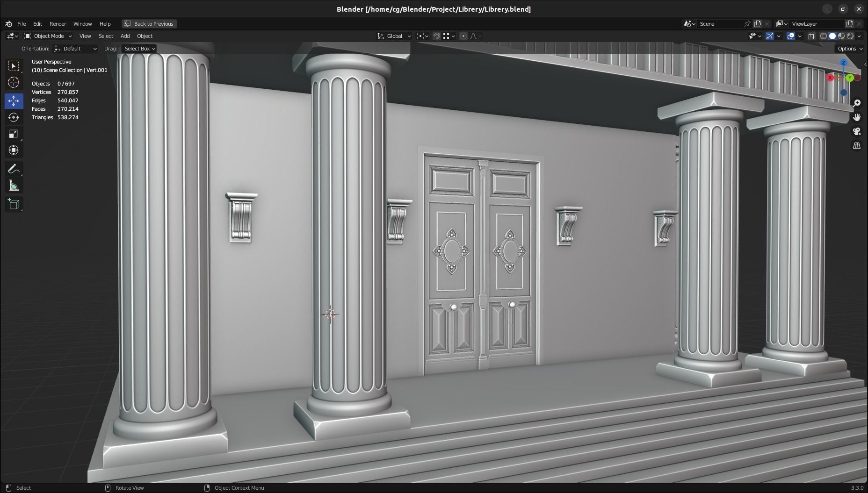This screenshot has height=493, width=868.
Task: Open the pivot point dropdown
Action: (423, 36)
